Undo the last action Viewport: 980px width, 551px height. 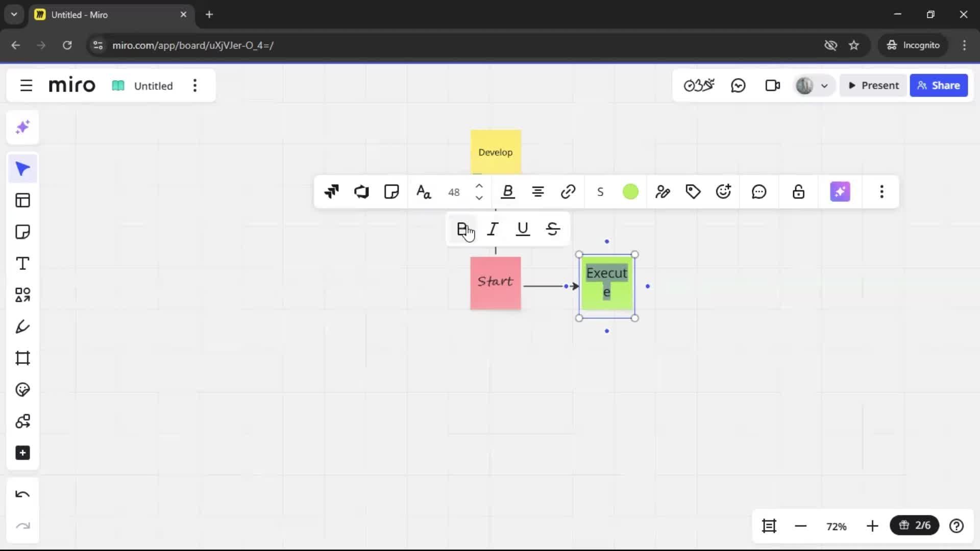pos(22,494)
